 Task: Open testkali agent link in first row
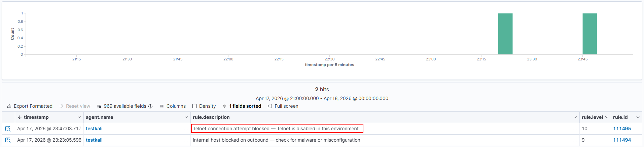click(94, 129)
